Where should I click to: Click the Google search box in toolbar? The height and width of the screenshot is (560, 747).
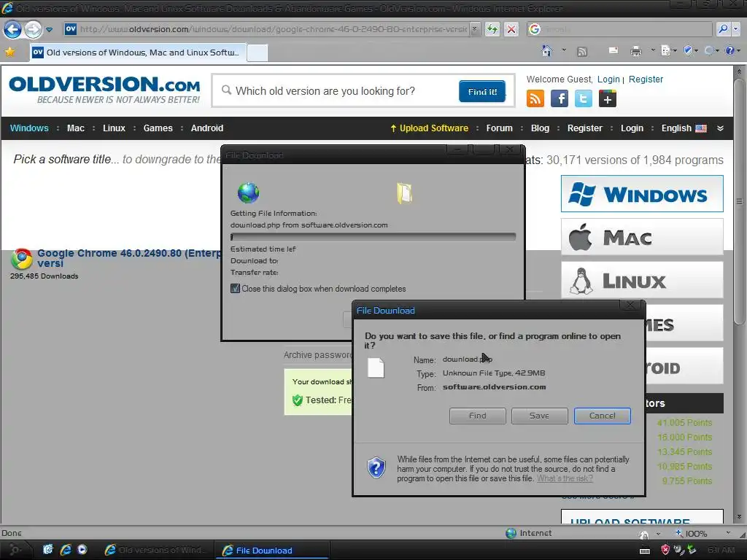tap(619, 29)
